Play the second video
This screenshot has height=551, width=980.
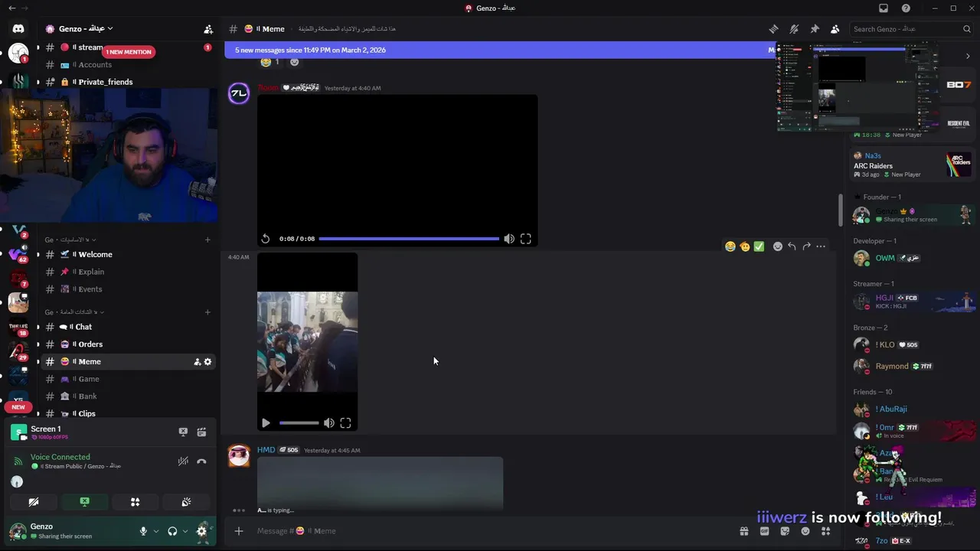(x=266, y=423)
